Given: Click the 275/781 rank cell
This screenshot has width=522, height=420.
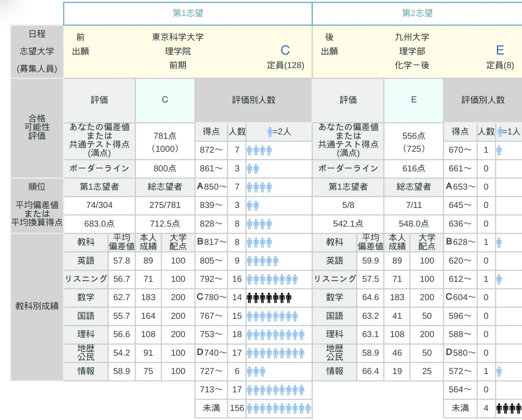Looking at the screenshot, I should coord(165,205).
